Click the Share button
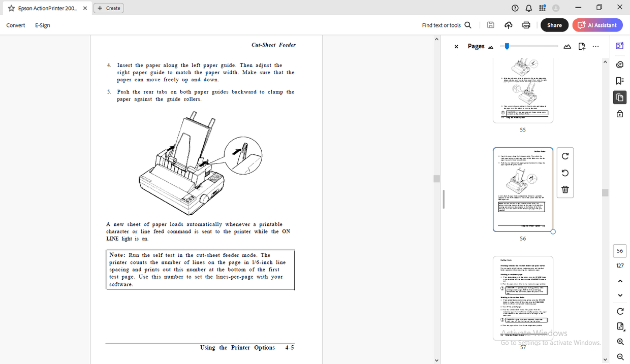Image resolution: width=630 pixels, height=364 pixels. click(554, 24)
